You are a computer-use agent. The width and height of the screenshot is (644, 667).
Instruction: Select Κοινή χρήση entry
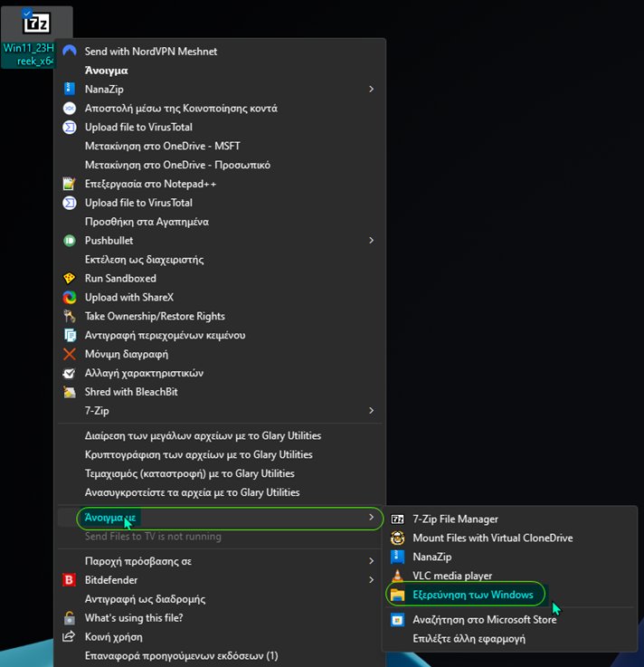point(113,637)
